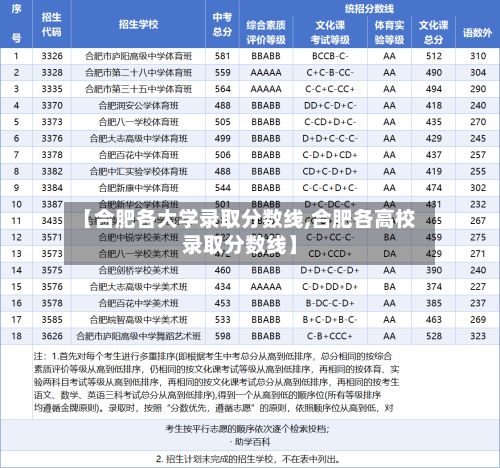Select school cell 合肥剑桥学校美术班
This screenshot has width=500, height=468.
pyautogui.click(x=138, y=270)
